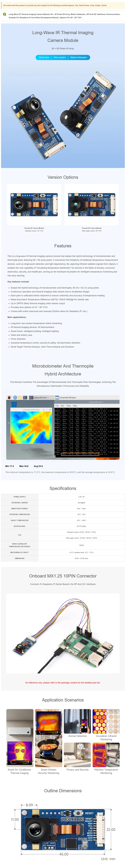Click the 'Features' section heading
This screenshot has width=126, height=868.
(63, 246)
